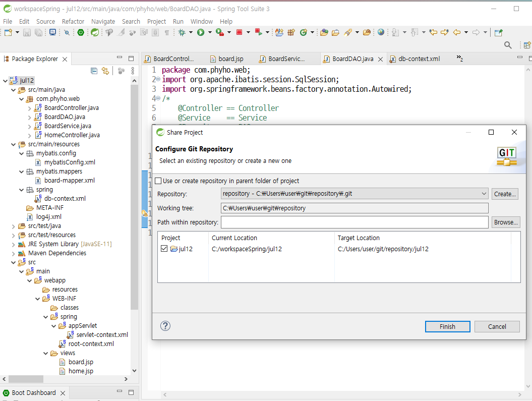This screenshot has height=401, width=532.
Task: Expand BoardController.java tree node
Action: (30, 108)
